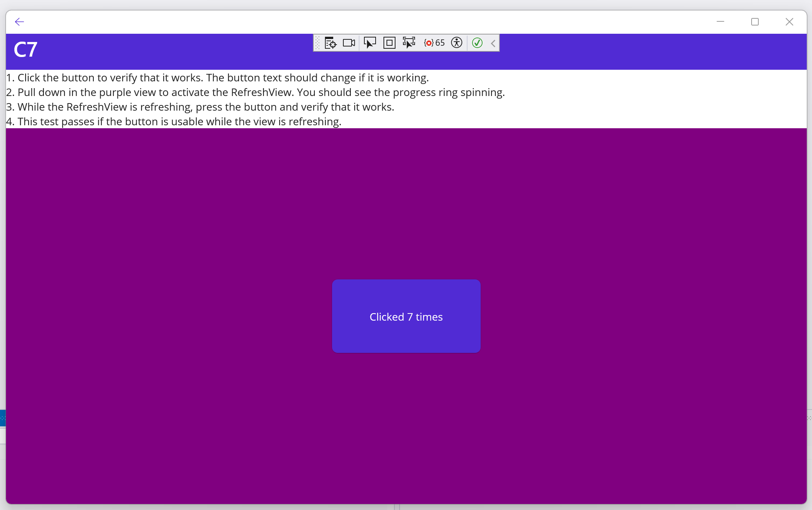Image resolution: width=812 pixels, height=510 pixels.
Task: Maximize the C7 window
Action: coord(755,21)
